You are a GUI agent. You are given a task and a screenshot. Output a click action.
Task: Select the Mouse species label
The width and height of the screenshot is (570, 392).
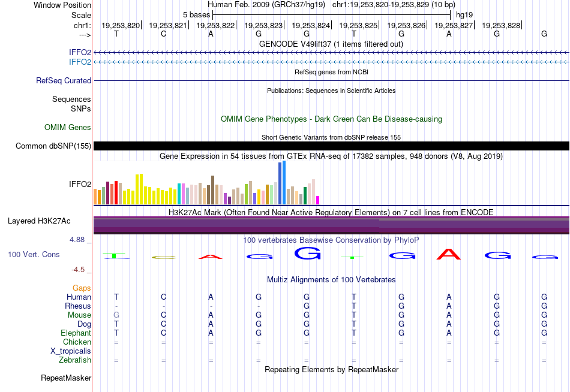(79, 315)
